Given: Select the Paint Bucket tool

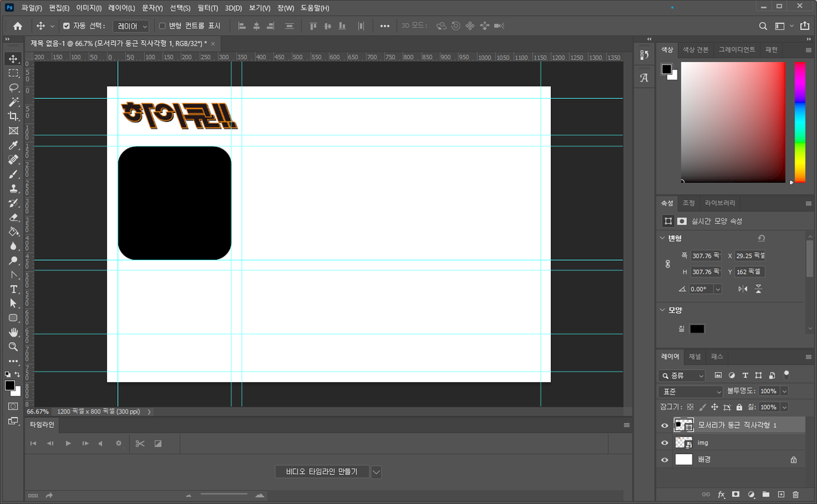Looking at the screenshot, I should [x=13, y=232].
